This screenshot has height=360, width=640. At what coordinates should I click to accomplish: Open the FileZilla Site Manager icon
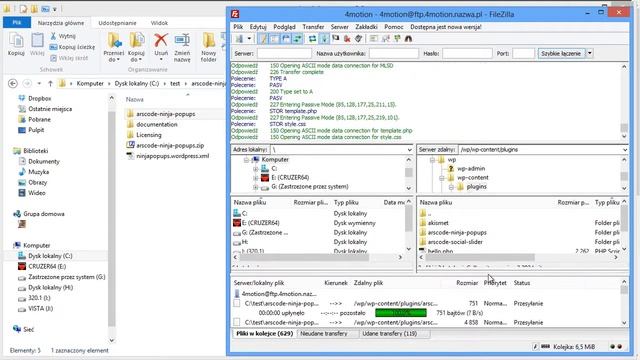(239, 39)
